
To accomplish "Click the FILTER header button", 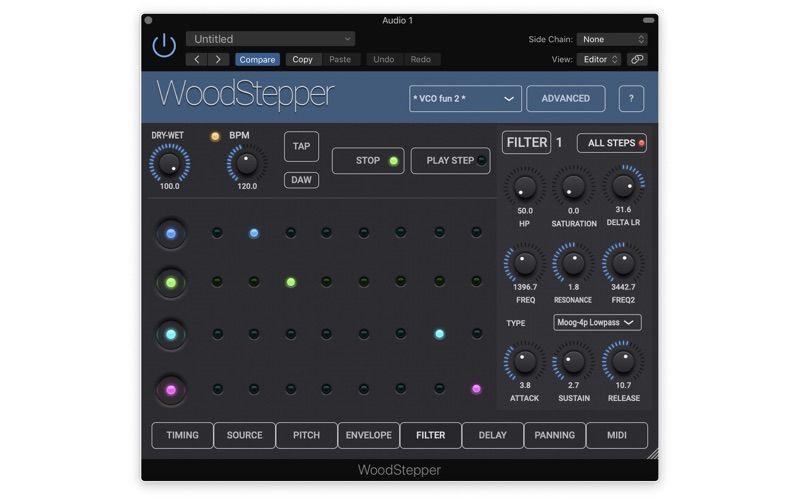I will 527,142.
